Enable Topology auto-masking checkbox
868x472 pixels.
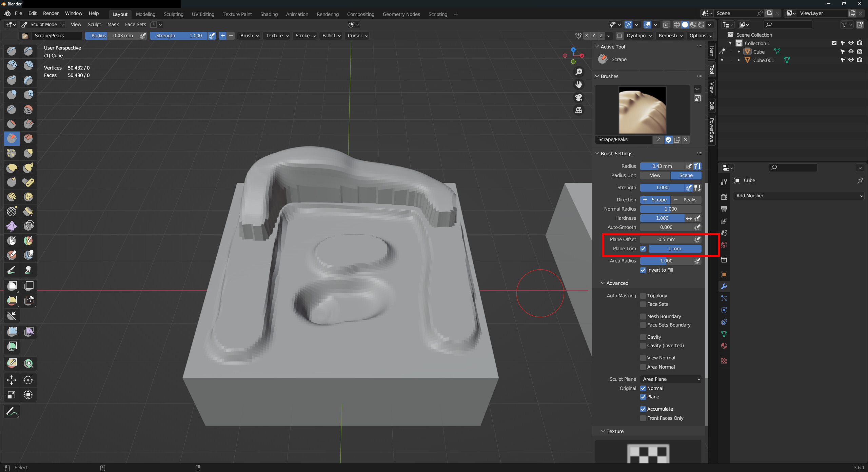pos(643,296)
